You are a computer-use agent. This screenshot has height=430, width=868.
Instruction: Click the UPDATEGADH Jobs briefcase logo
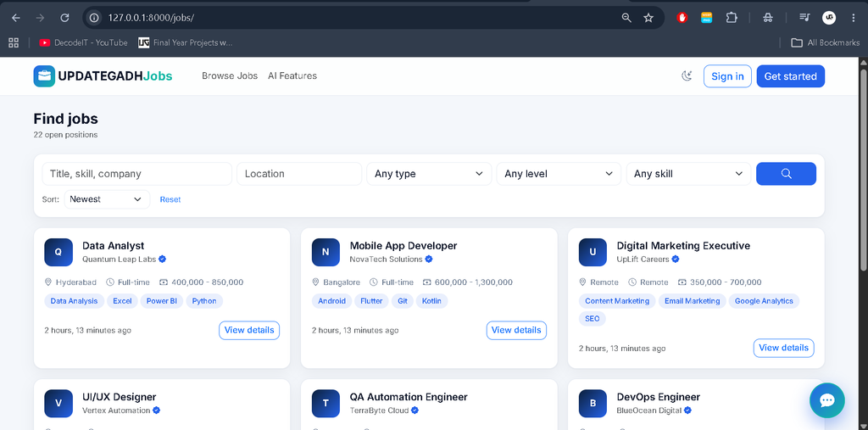pyautogui.click(x=44, y=76)
